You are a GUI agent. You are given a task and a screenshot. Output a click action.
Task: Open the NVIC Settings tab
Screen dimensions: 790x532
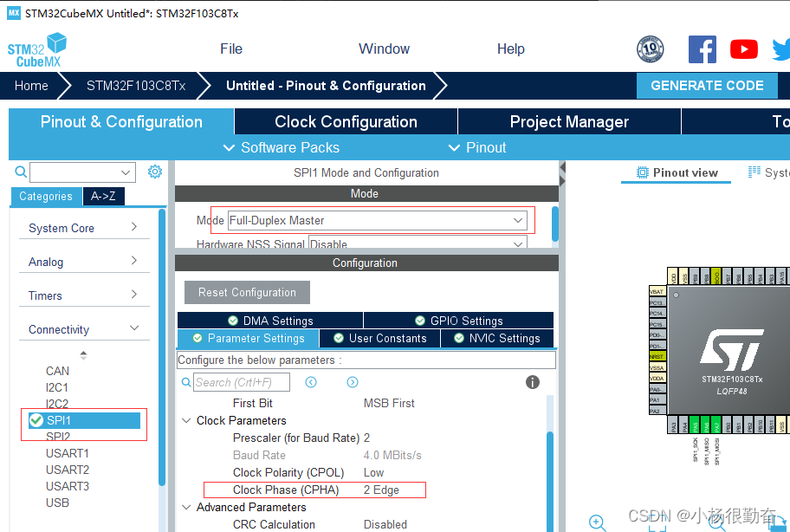[x=496, y=338]
